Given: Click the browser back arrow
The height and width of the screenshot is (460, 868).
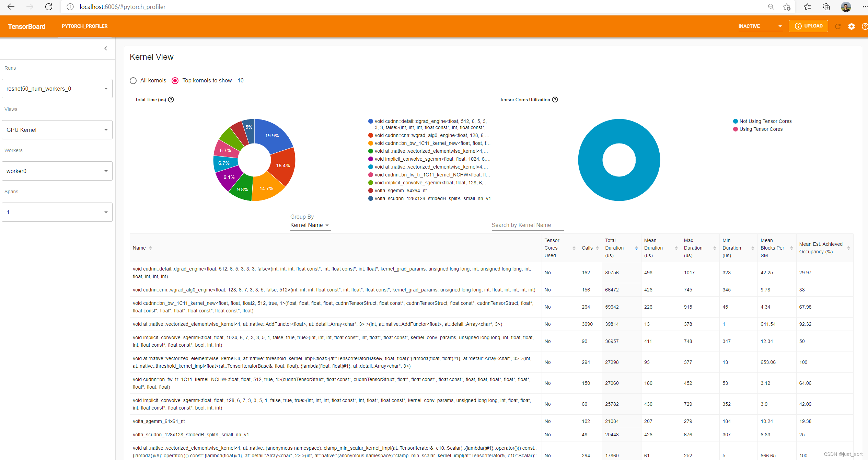Looking at the screenshot, I should (11, 7).
